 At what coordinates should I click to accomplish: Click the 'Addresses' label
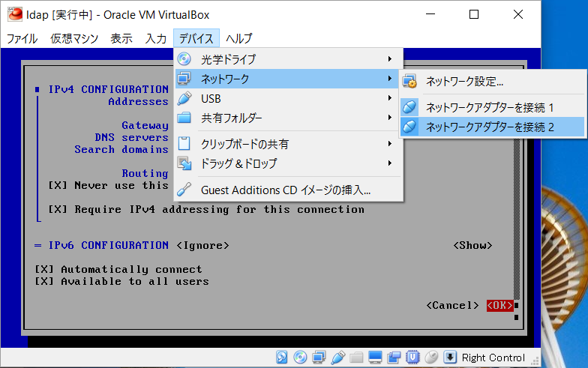pos(138,101)
